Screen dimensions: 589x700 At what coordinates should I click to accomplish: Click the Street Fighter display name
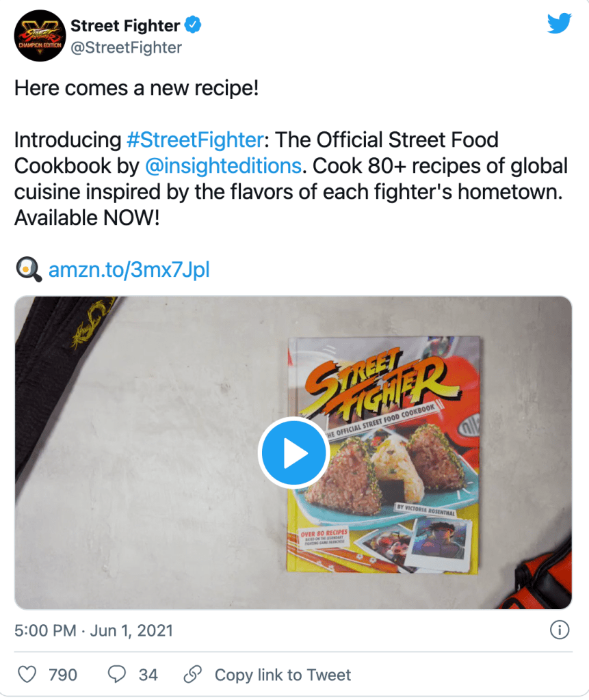(x=125, y=26)
